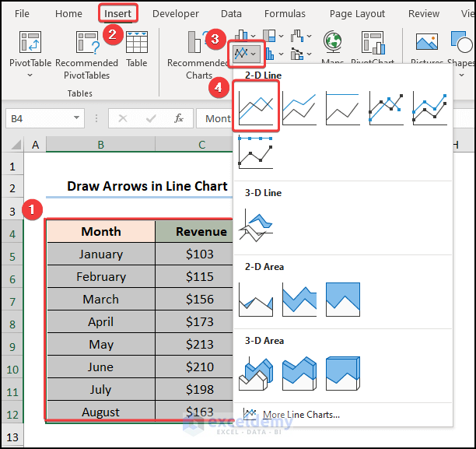
Task: Choose the 2-D Stacked Area chart
Action: pyautogui.click(x=299, y=299)
